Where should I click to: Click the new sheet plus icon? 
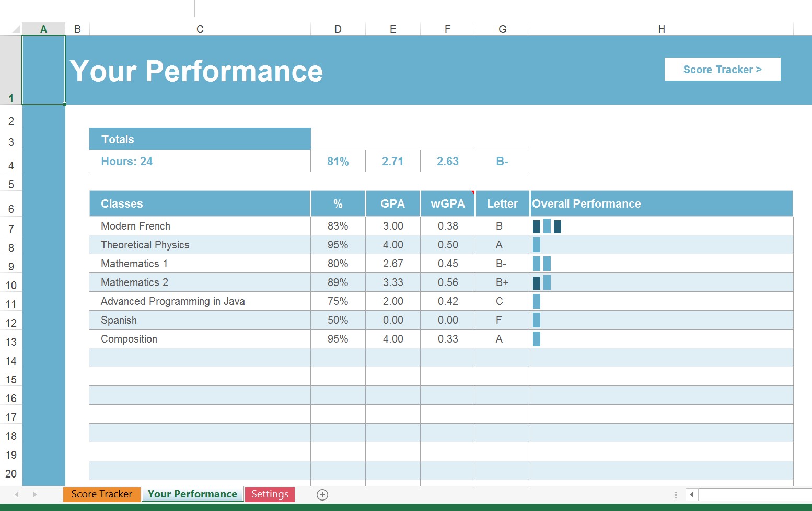[x=322, y=494]
